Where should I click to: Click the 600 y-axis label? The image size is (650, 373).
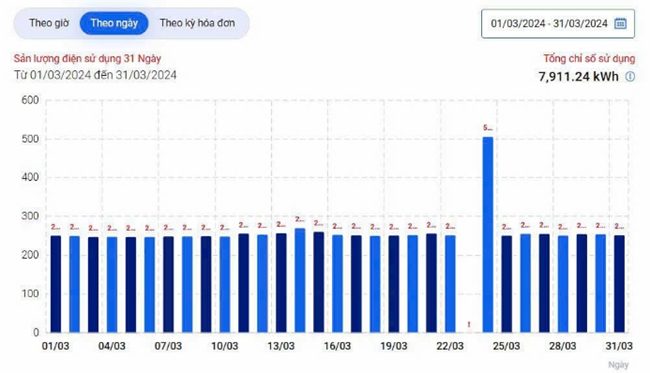[30, 100]
